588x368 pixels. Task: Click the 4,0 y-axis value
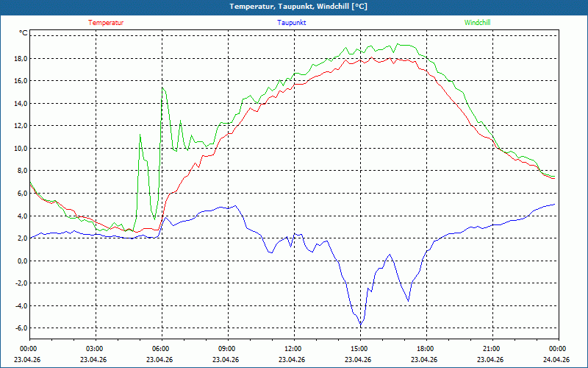(x=23, y=216)
